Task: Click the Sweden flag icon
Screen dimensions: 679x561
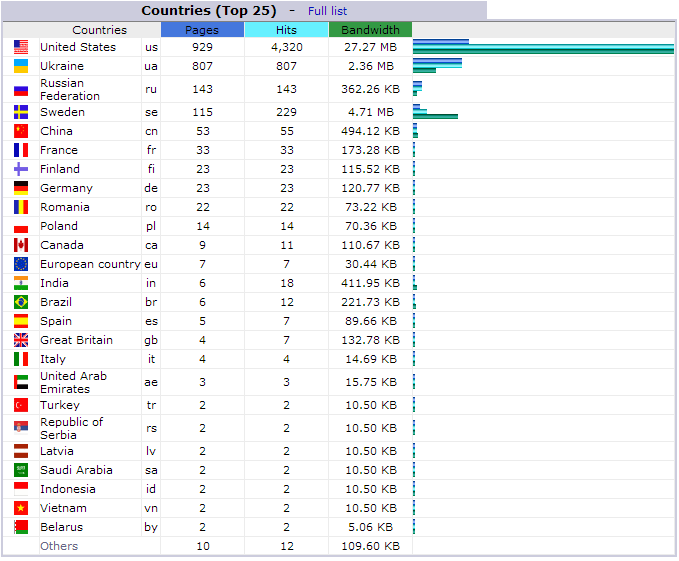Action: click(x=21, y=112)
